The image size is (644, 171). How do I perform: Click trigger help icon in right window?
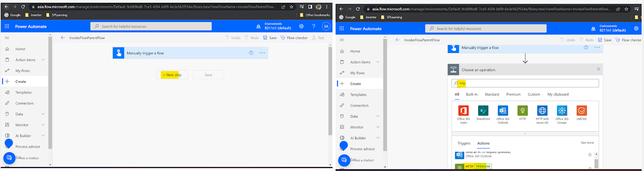[x=586, y=47]
